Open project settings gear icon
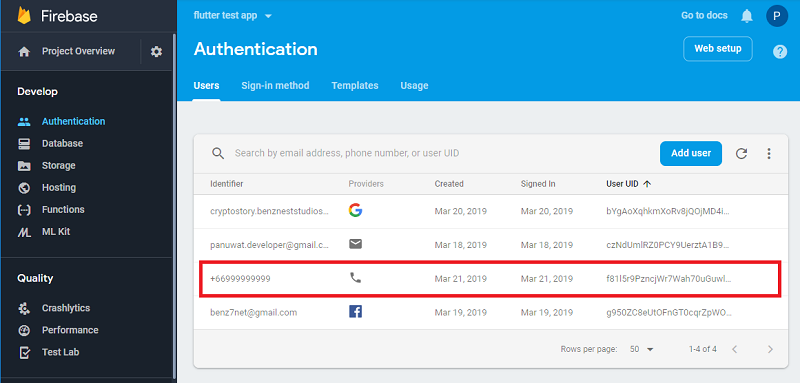The width and height of the screenshot is (800, 383). tap(156, 52)
